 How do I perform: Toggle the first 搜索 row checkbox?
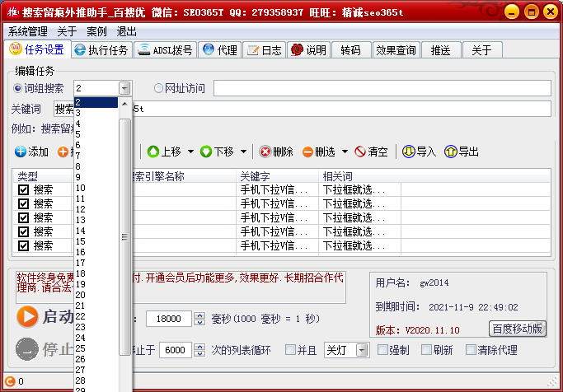click(23, 189)
